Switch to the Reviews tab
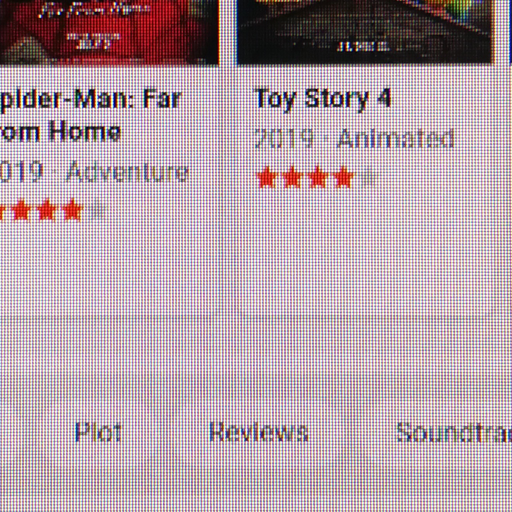Screen dimensions: 512x512 tap(258, 432)
